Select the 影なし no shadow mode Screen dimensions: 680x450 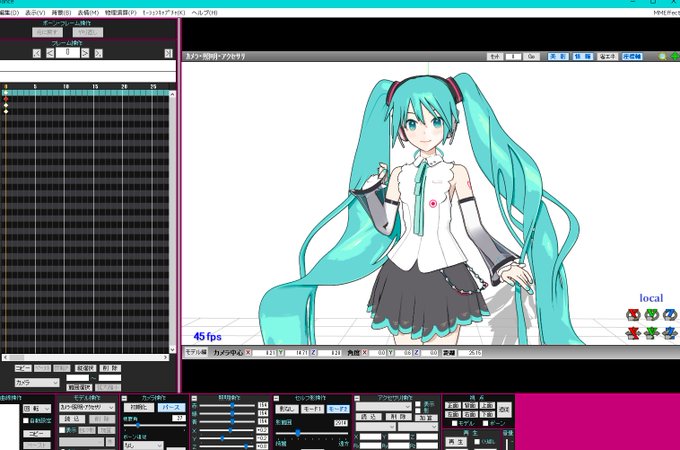coord(287,409)
